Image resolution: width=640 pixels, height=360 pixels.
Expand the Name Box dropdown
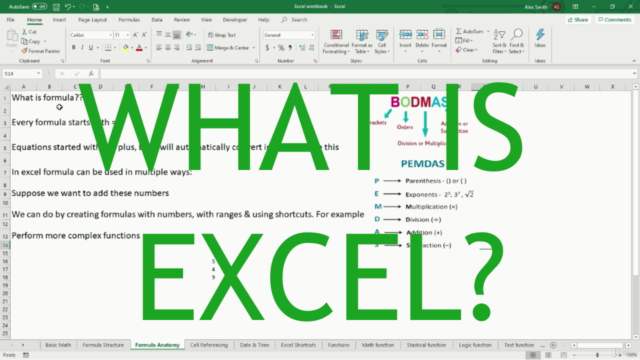tap(38, 74)
